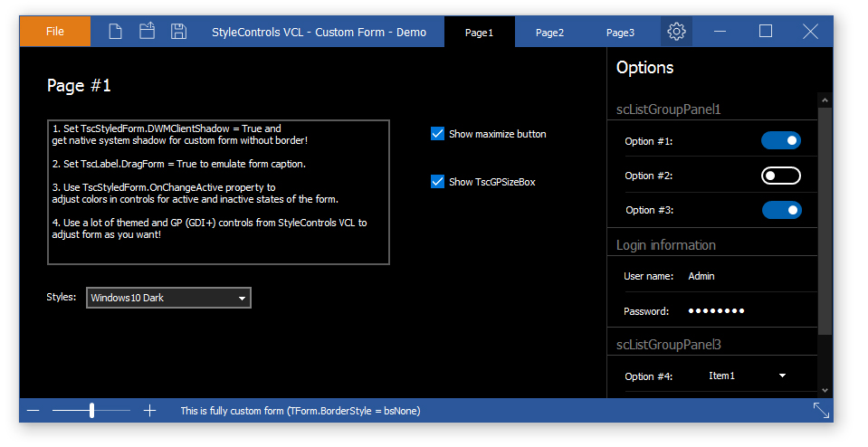Click the plus icon in status bar
Image resolution: width=868 pixels, height=447 pixels.
149,411
